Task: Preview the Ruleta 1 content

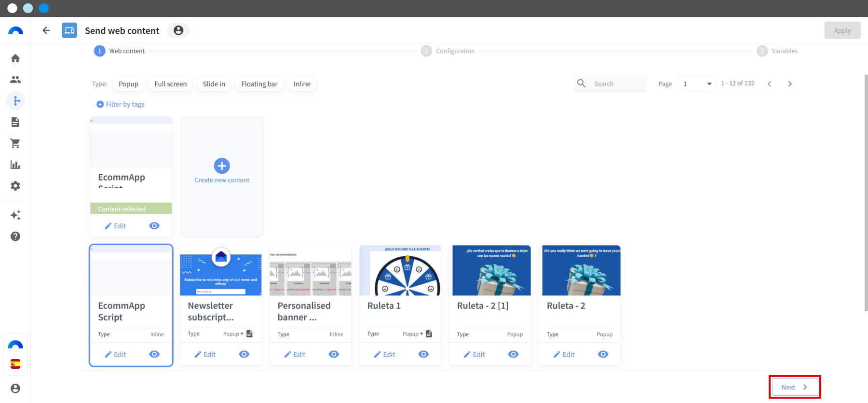Action: pos(423,354)
